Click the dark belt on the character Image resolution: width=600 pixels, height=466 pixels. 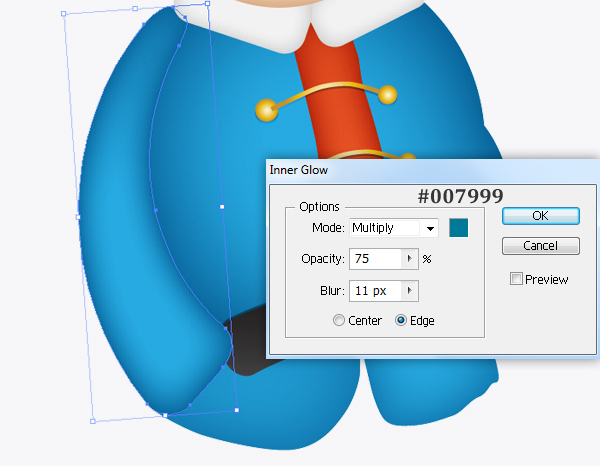point(249,341)
